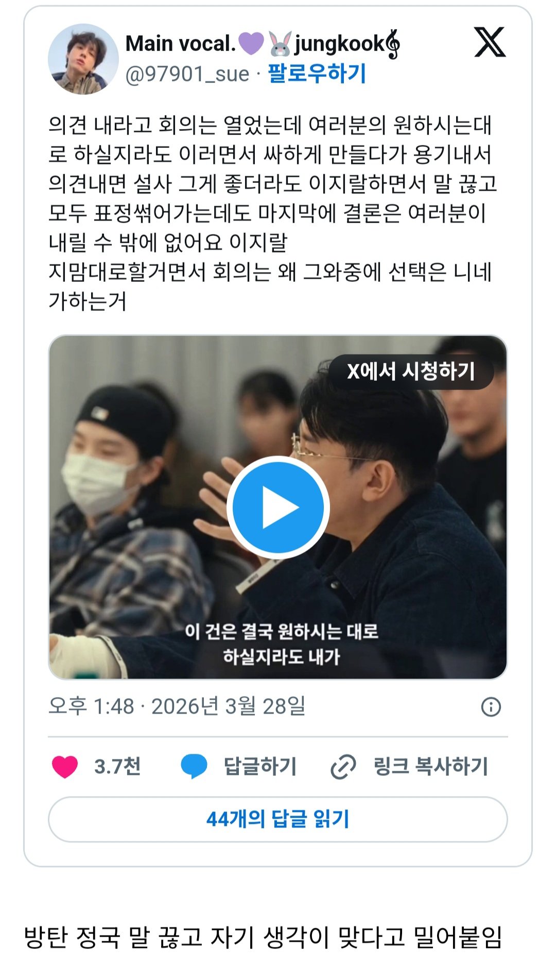Screen dimensions: 556x980
Task: Click the 'Main vocal. jungkook' display name
Action: point(263,44)
